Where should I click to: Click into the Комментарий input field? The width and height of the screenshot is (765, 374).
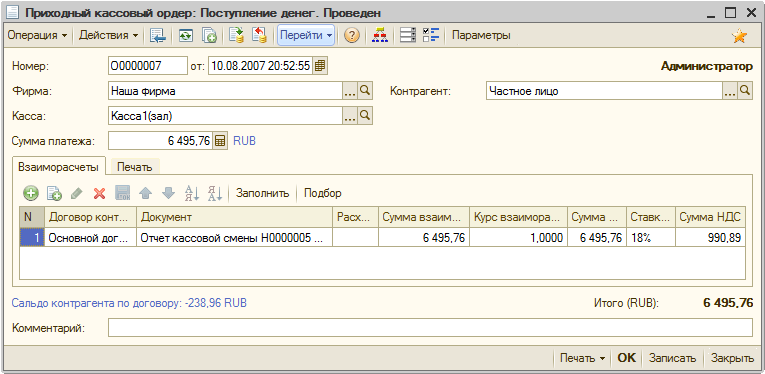click(x=430, y=328)
